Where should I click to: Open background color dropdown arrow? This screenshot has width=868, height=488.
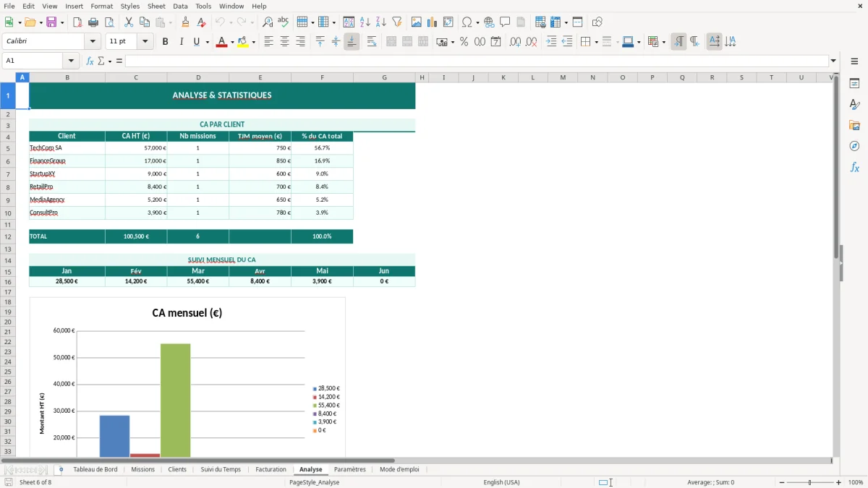(x=254, y=42)
